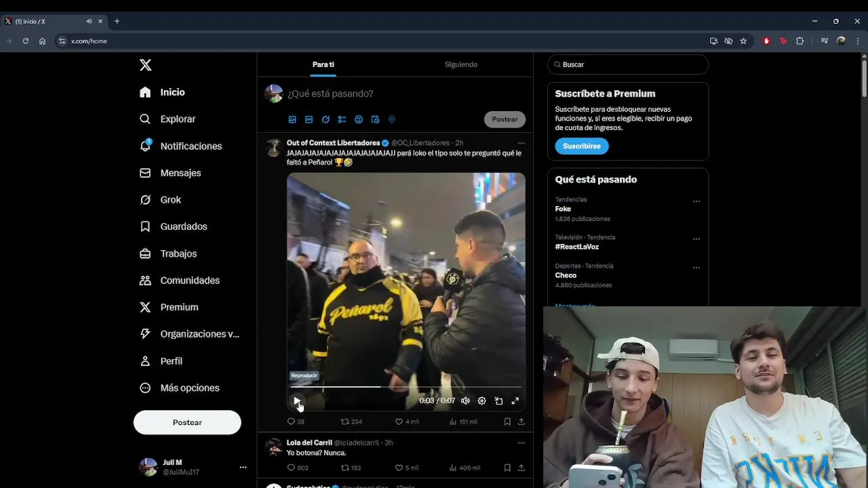868x488 pixels.
Task: Reply to Lola del Carril post with 602 comments
Action: coord(298,468)
